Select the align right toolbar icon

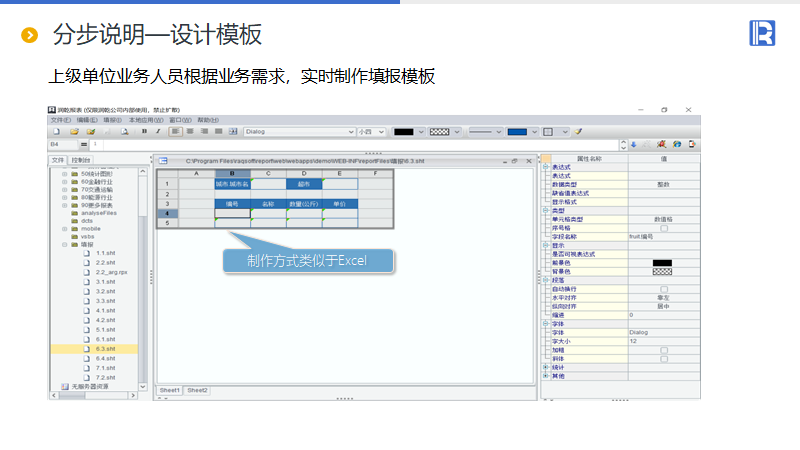[x=205, y=132]
